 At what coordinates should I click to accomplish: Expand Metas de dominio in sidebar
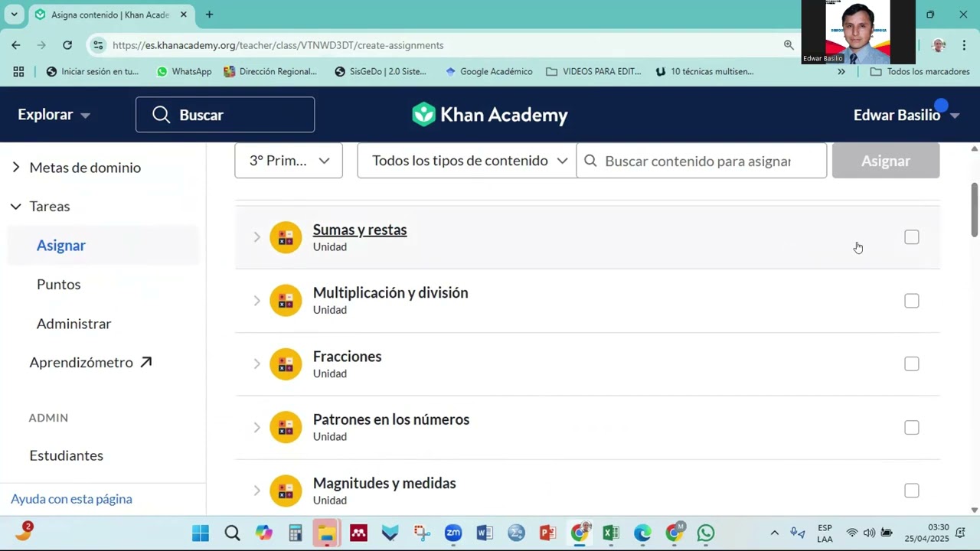coord(16,167)
